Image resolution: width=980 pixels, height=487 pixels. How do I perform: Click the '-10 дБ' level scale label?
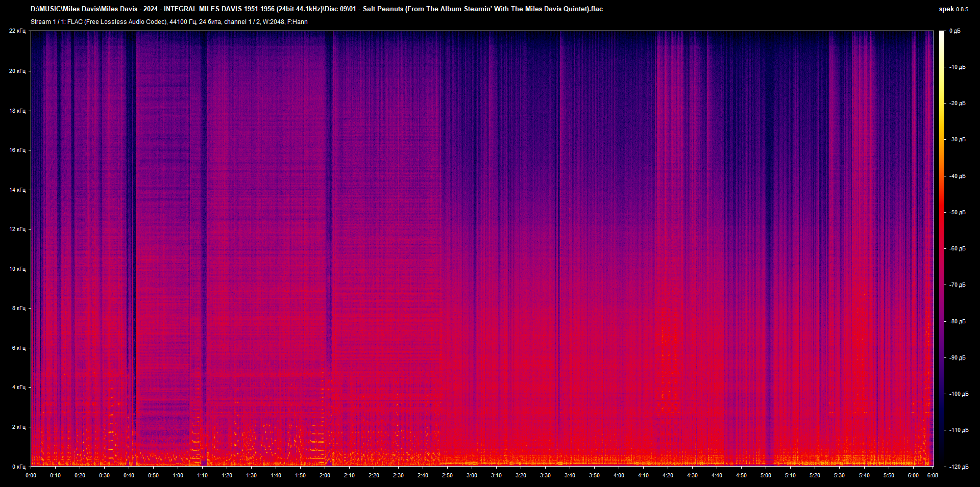click(x=957, y=67)
